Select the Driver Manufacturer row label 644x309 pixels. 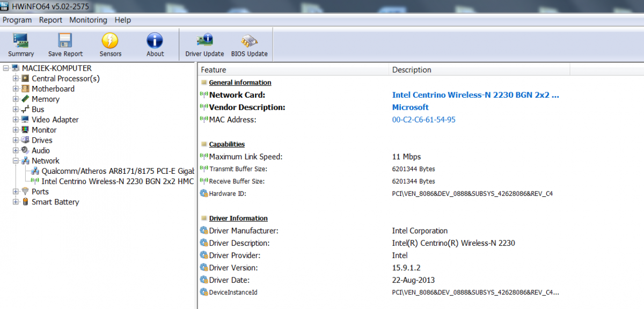point(244,231)
